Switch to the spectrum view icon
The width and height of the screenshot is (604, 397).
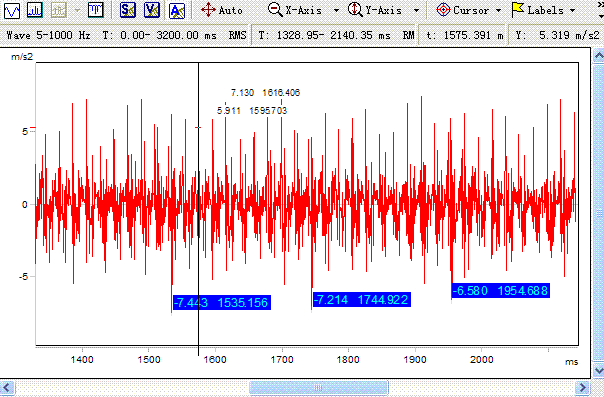click(35, 10)
